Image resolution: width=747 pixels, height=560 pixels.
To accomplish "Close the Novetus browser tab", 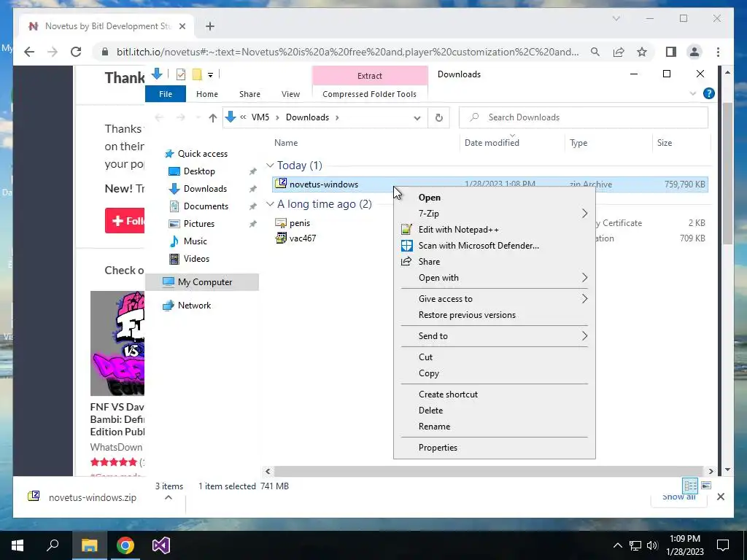I will (x=182, y=26).
